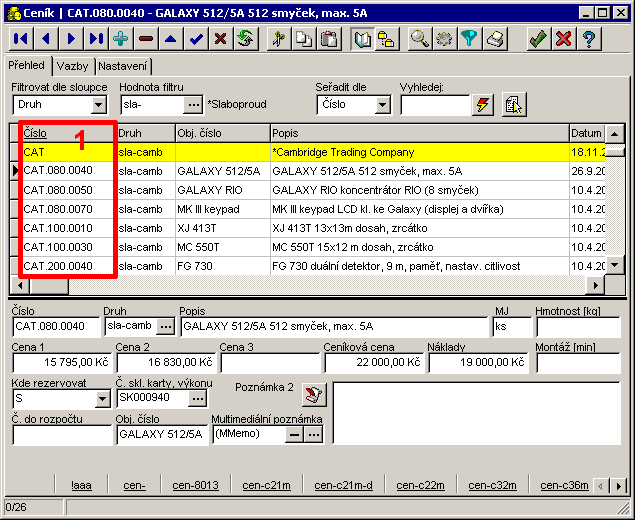Click the Vyhledej search input field
This screenshot has height=520, width=635.
[x=434, y=104]
